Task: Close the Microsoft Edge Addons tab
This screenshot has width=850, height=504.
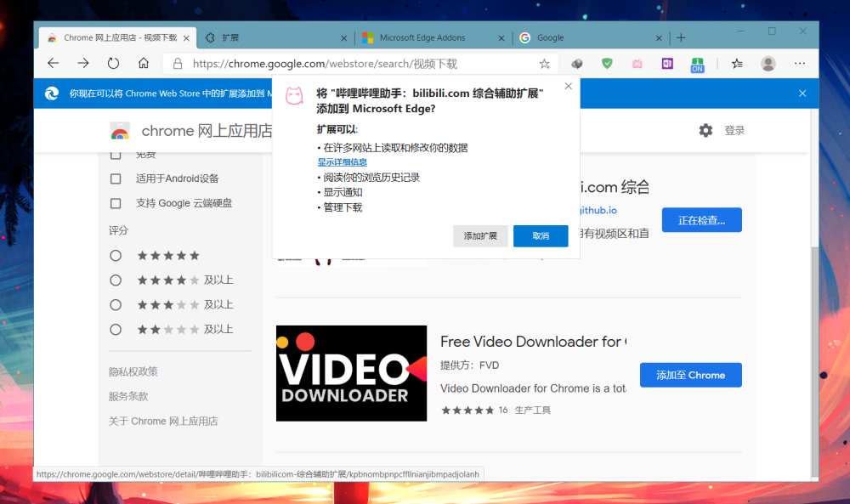Action: click(501, 38)
